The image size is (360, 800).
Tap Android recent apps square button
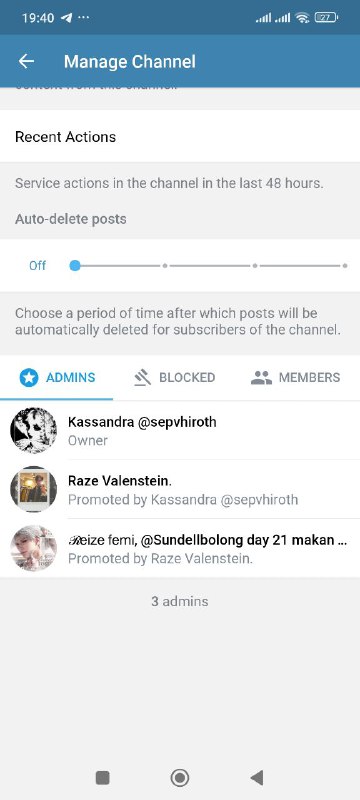pyautogui.click(x=102, y=778)
